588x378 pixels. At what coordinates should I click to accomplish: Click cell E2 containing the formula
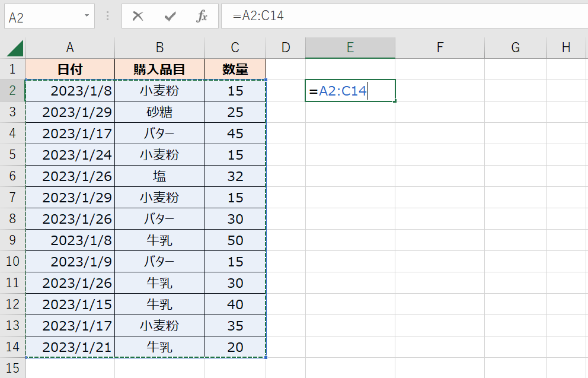(x=350, y=91)
